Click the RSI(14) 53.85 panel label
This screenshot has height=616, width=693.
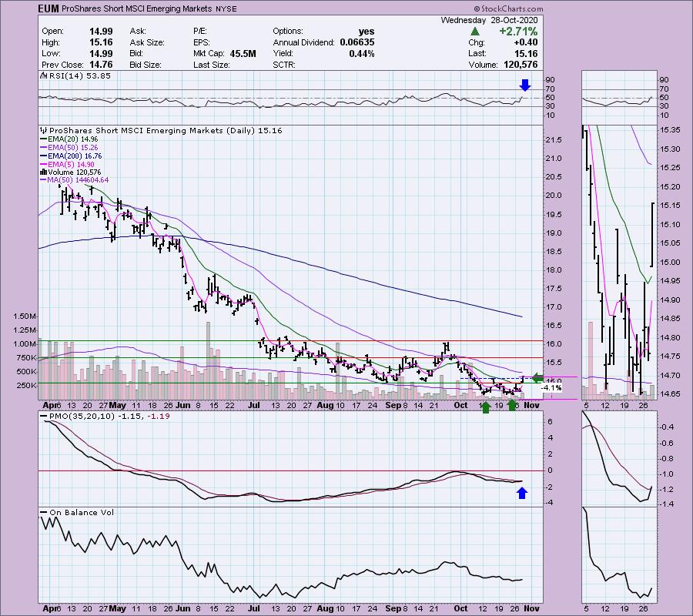tap(79, 75)
